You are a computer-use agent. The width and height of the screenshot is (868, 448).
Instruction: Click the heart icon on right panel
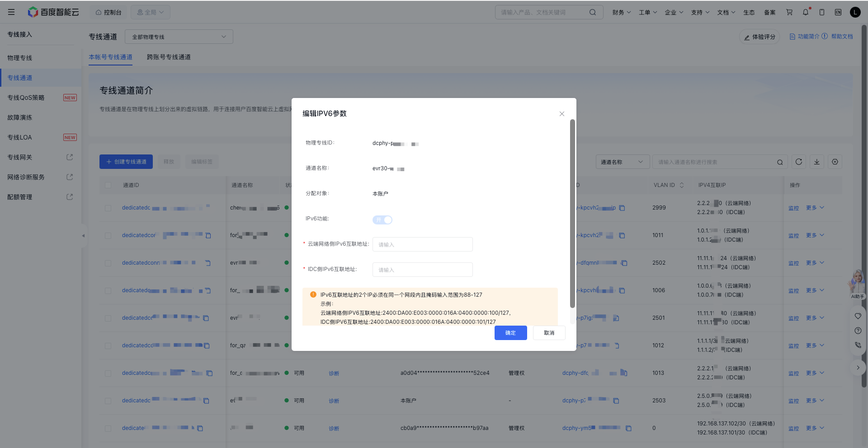[858, 316]
